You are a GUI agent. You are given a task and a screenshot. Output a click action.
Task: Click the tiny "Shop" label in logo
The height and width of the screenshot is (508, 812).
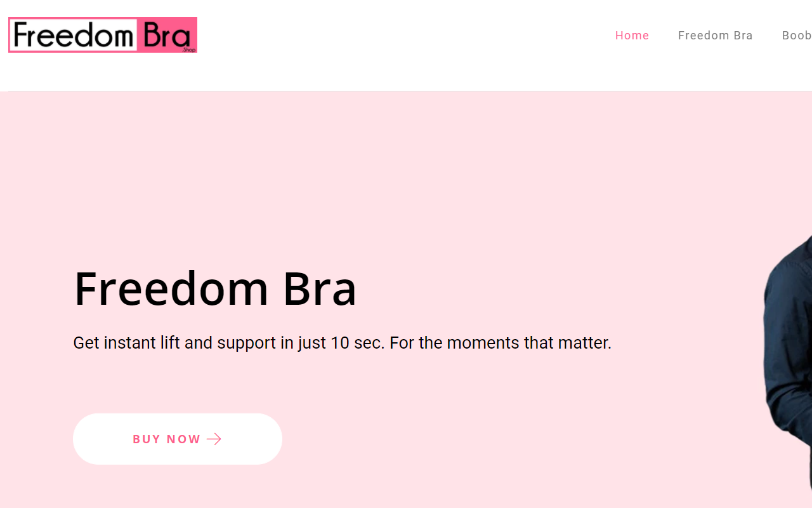pyautogui.click(x=189, y=50)
